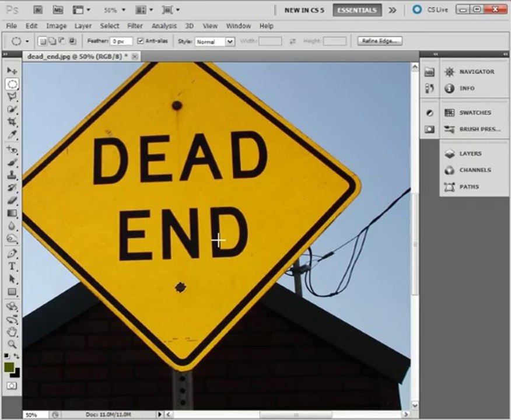Select the Type tool

point(12,266)
